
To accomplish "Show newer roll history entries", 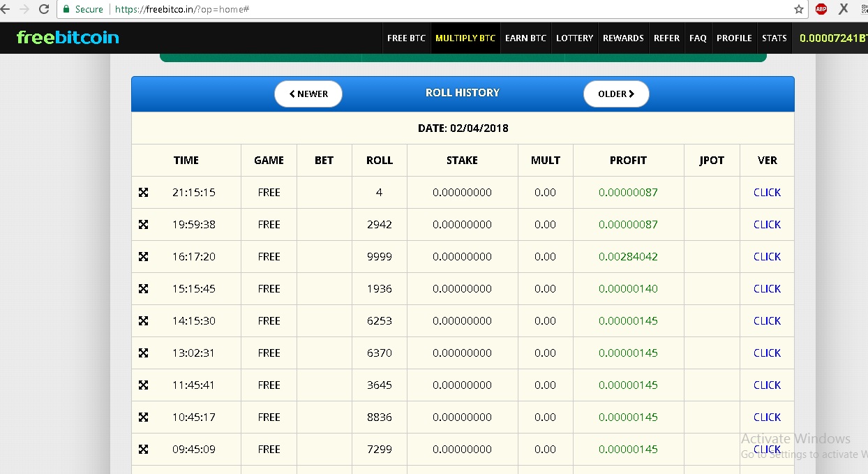I will (x=308, y=94).
